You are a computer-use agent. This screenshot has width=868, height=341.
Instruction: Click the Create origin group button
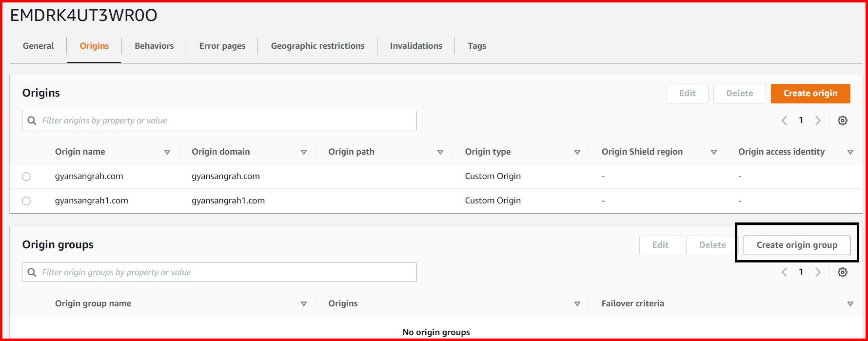(797, 245)
